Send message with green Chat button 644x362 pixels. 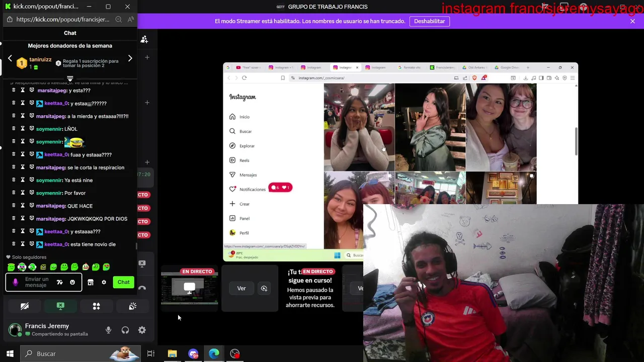tap(124, 282)
